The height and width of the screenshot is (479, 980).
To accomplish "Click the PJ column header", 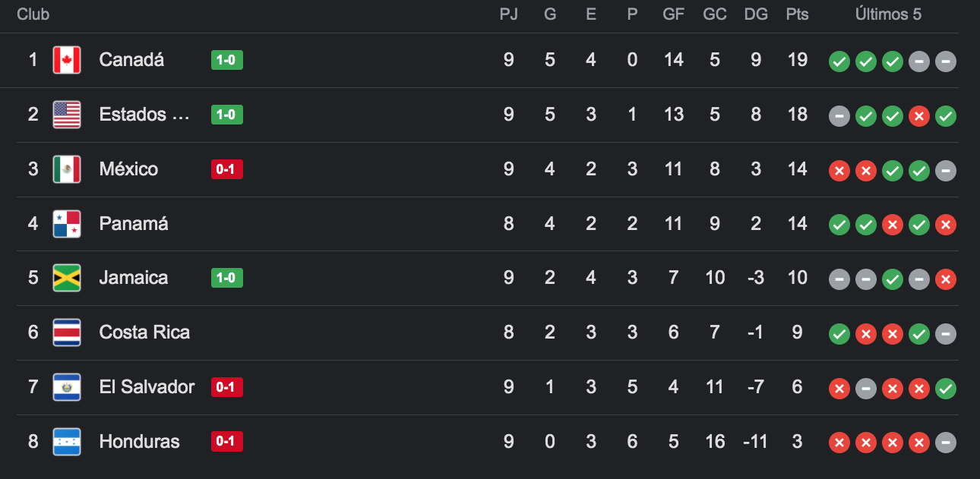I will [509, 14].
